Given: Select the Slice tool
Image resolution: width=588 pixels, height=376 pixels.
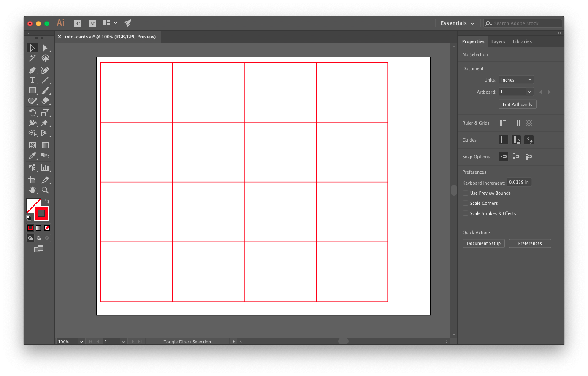Looking at the screenshot, I should point(45,180).
